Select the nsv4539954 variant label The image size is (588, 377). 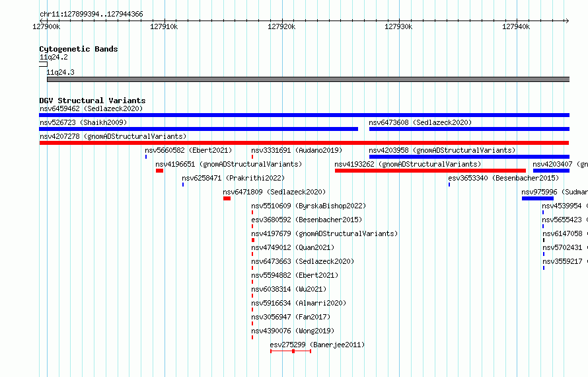(x=565, y=206)
